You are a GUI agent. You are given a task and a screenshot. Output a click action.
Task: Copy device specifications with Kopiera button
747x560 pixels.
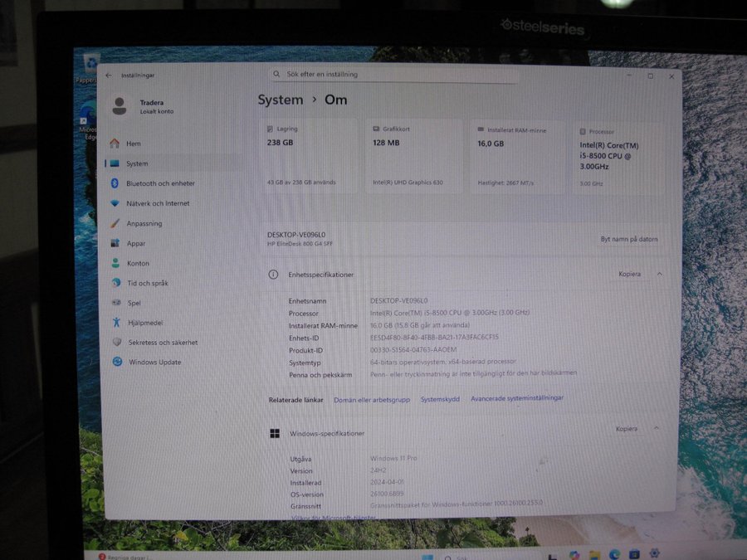[629, 274]
